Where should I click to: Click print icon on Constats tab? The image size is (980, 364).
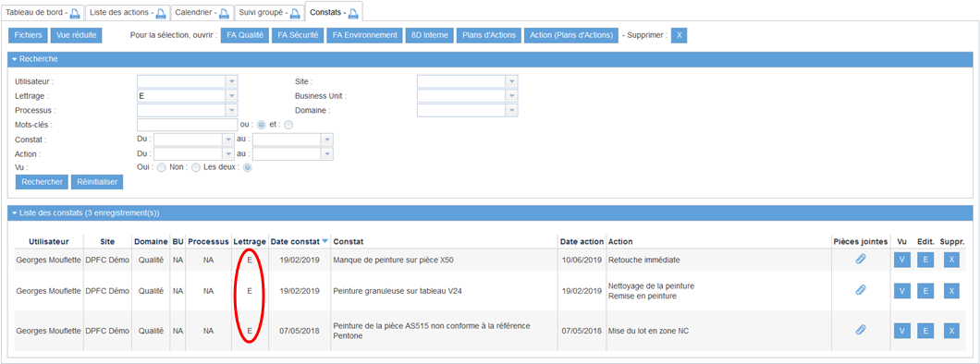(x=353, y=13)
